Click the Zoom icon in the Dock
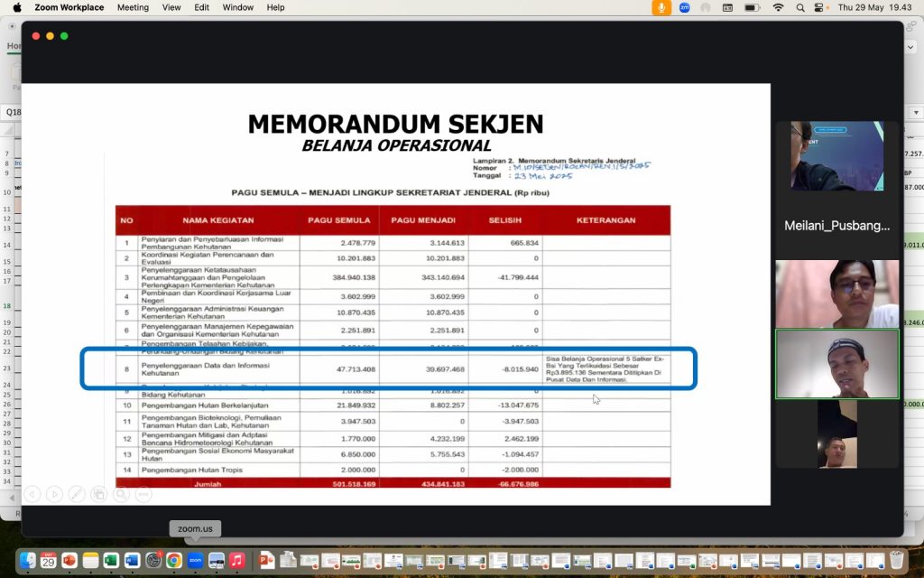The height and width of the screenshot is (578, 924). coord(195,560)
